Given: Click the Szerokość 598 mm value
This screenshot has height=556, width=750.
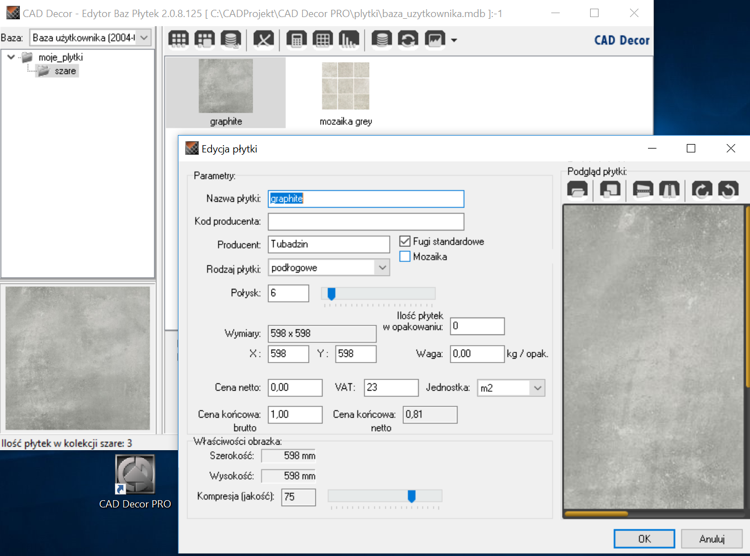Looking at the screenshot, I should coord(288,456).
